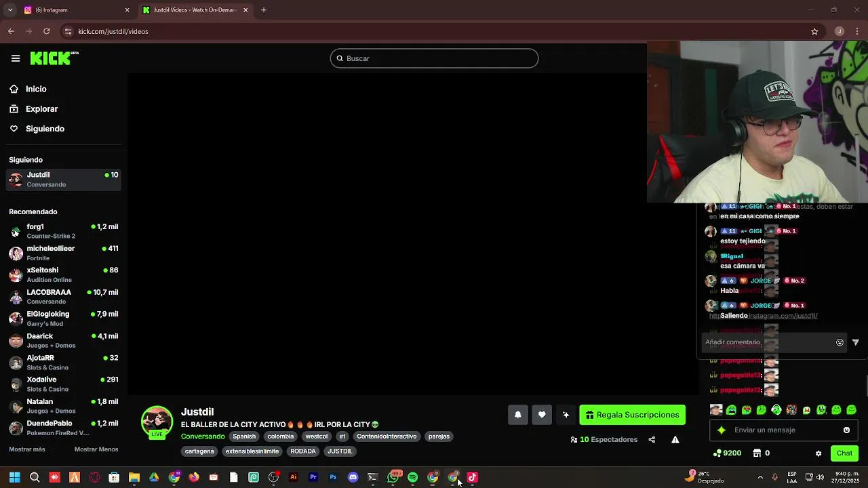Open Premiere Pro from the taskbar
The width and height of the screenshot is (868, 488).
tap(313, 477)
